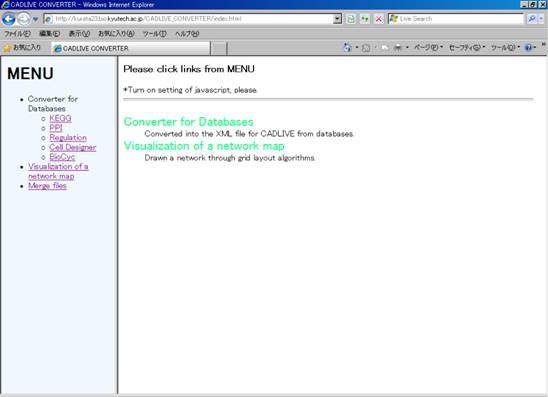Image resolution: width=548 pixels, height=397 pixels.
Task: Click the green Visualization of a network map heading
Action: pyautogui.click(x=204, y=146)
